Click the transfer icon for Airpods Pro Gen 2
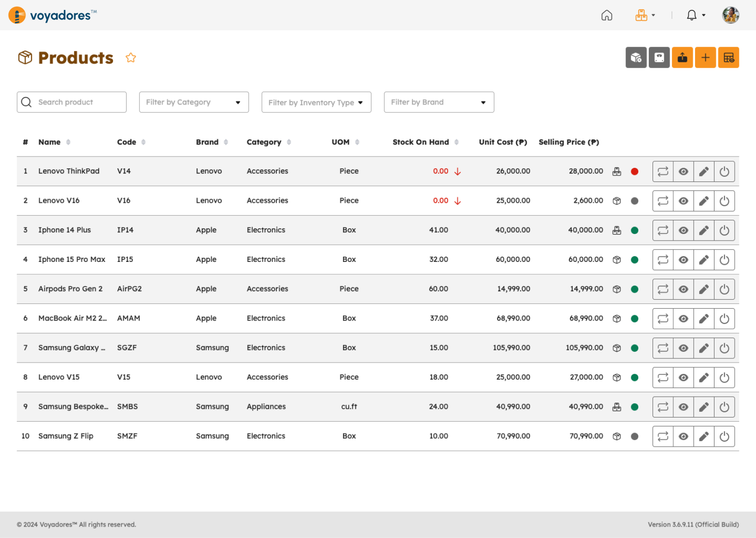Screen dimensions: 756x538 coord(663,289)
